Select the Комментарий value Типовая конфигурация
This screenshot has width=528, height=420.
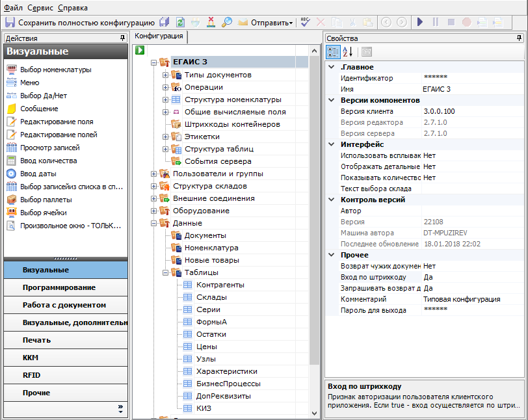tap(473, 299)
